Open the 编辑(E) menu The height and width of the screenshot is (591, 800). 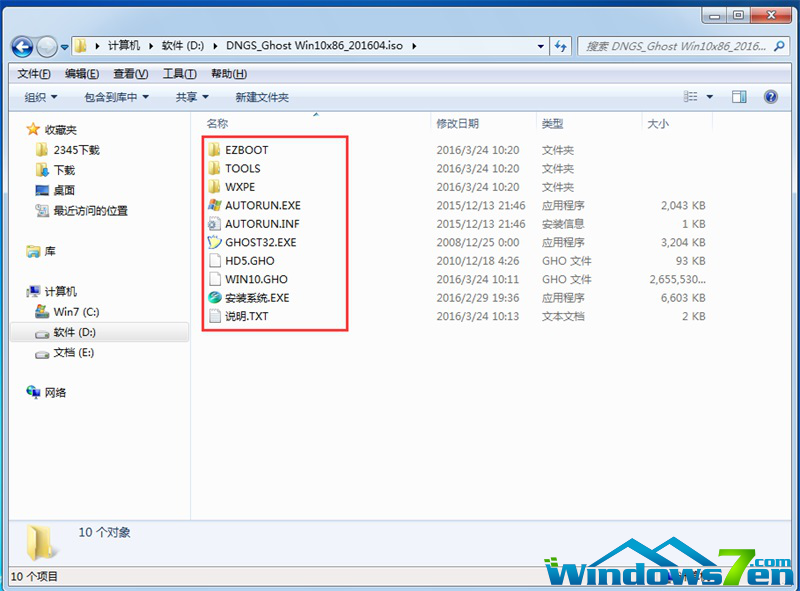pyautogui.click(x=82, y=74)
